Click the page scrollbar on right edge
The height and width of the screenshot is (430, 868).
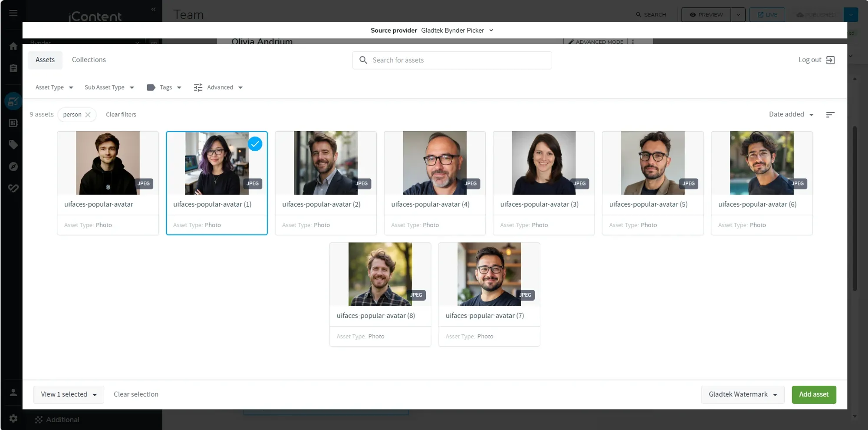click(x=855, y=208)
